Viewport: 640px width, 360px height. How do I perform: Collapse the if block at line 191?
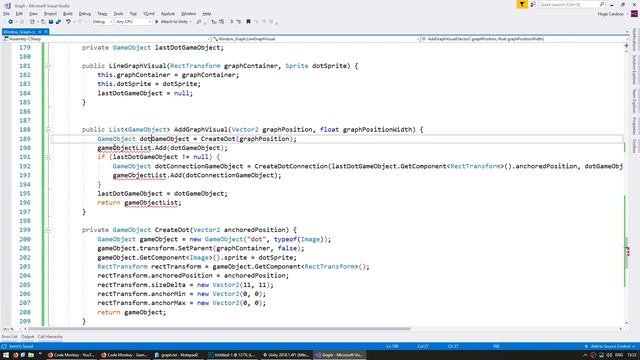[x=48, y=157]
